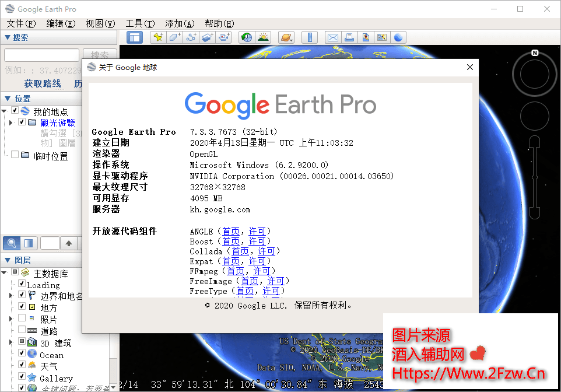
Task: Click the print toolbar icon
Action: pyautogui.click(x=349, y=37)
